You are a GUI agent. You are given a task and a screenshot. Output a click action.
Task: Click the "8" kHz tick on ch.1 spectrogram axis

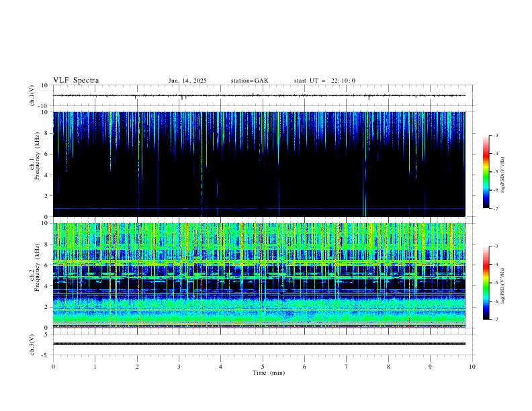(47, 133)
